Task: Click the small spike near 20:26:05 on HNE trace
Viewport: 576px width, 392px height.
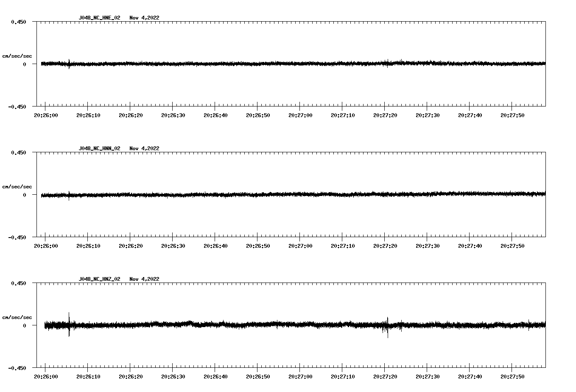Action: pyautogui.click(x=69, y=64)
